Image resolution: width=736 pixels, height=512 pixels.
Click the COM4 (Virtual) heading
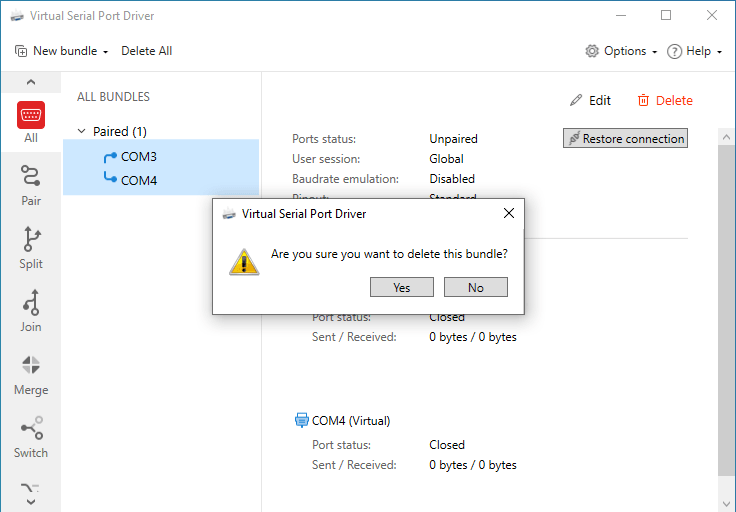(351, 421)
